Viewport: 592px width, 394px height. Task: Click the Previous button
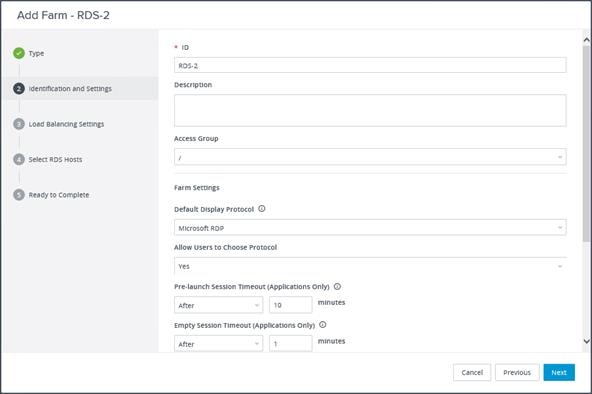click(517, 372)
